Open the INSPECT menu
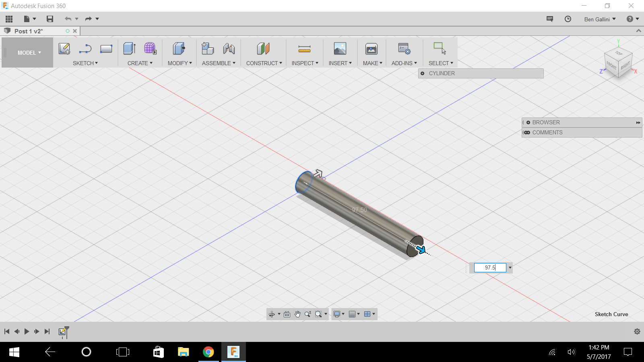 (305, 63)
